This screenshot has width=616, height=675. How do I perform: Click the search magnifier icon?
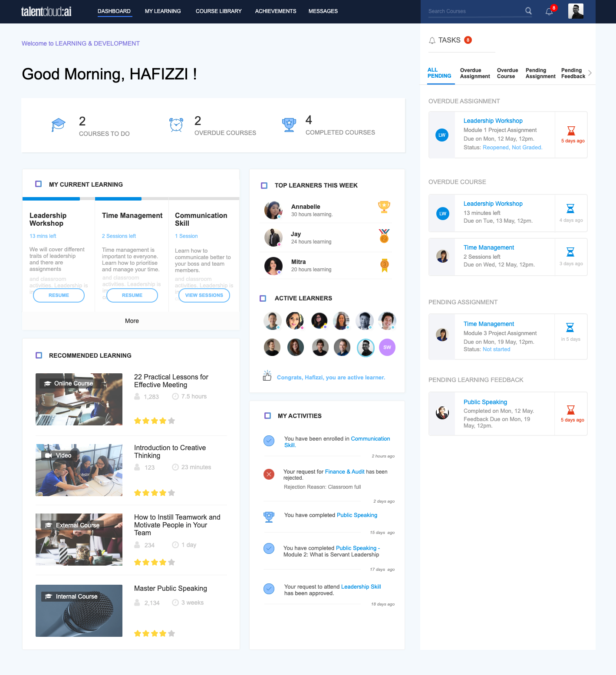(528, 11)
